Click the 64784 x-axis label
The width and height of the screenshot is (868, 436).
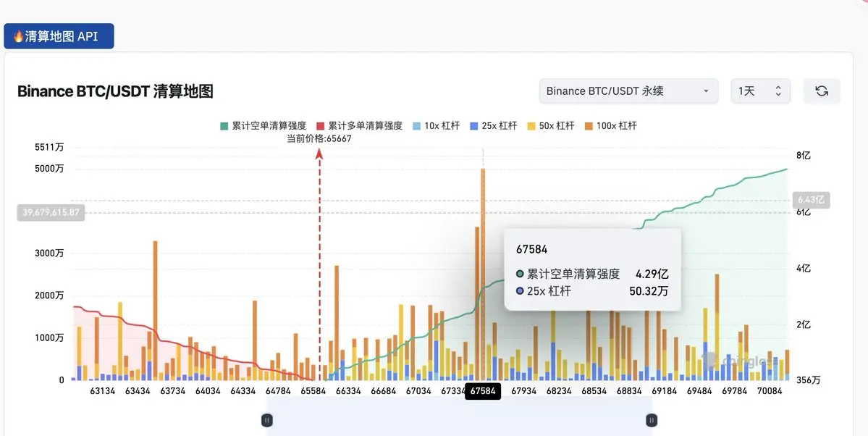(x=278, y=391)
